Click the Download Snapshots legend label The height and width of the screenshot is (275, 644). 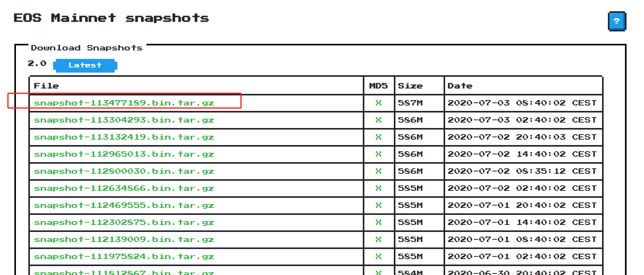point(87,48)
